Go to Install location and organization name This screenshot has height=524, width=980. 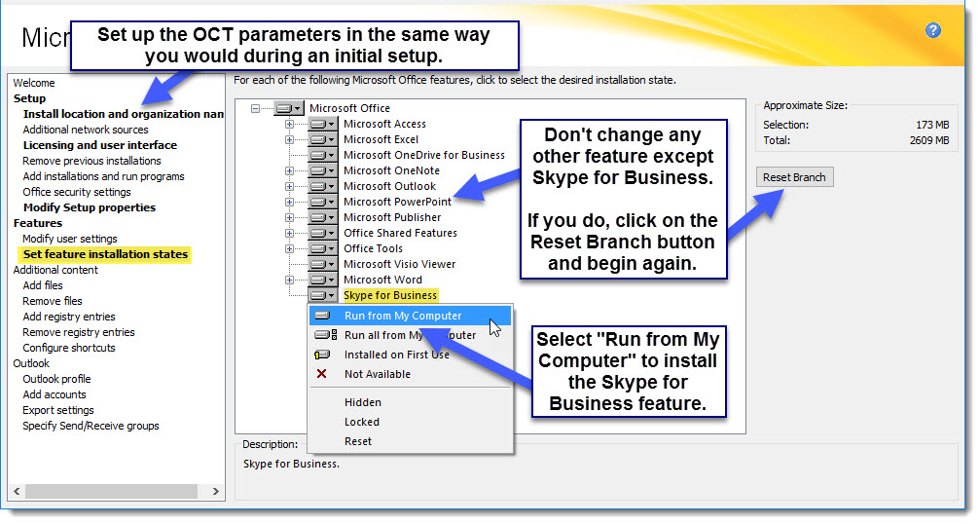124,114
